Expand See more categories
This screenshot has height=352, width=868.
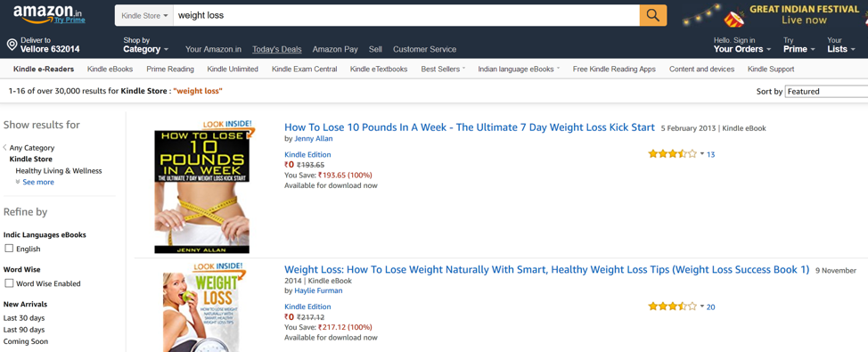[x=38, y=182]
